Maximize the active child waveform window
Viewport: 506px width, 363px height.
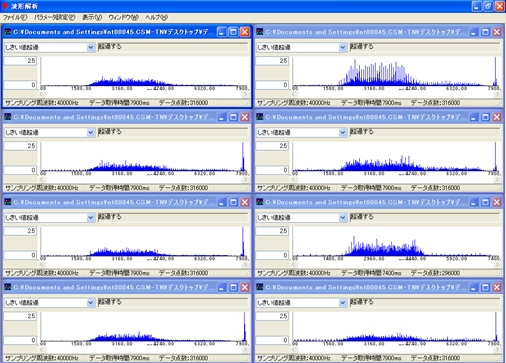[x=233, y=32]
